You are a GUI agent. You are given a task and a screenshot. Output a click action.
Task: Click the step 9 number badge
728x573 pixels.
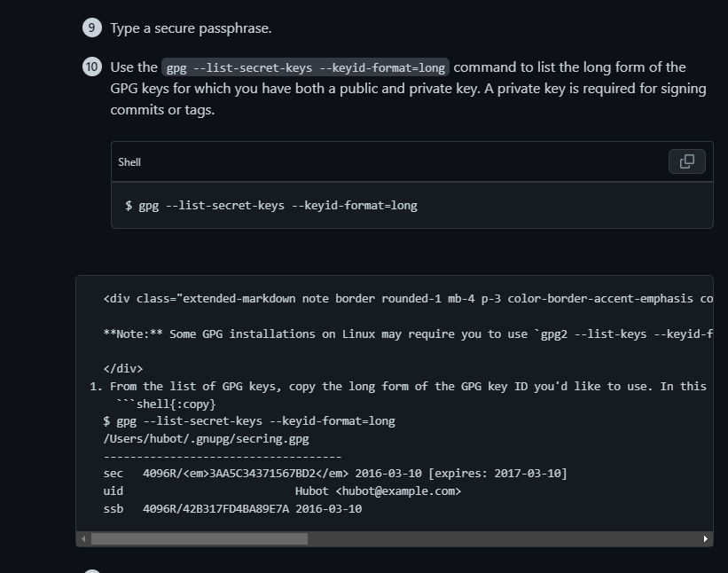coord(92,27)
